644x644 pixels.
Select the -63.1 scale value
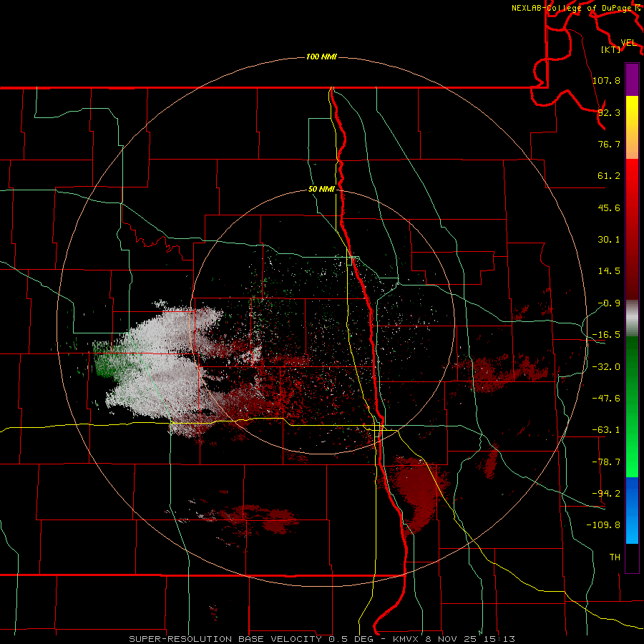606,430
